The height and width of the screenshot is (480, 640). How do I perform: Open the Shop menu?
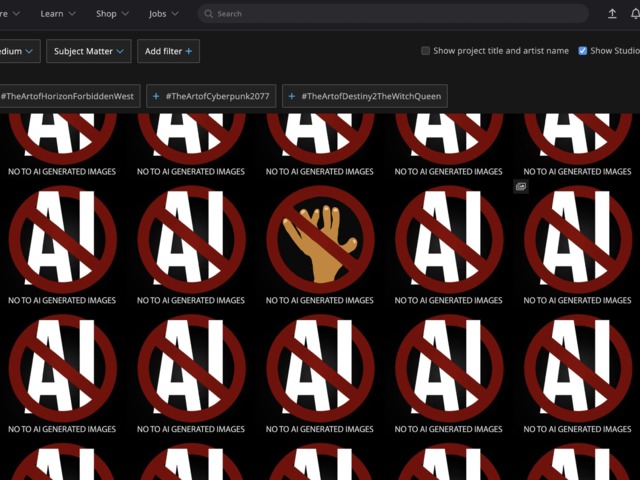pyautogui.click(x=112, y=14)
